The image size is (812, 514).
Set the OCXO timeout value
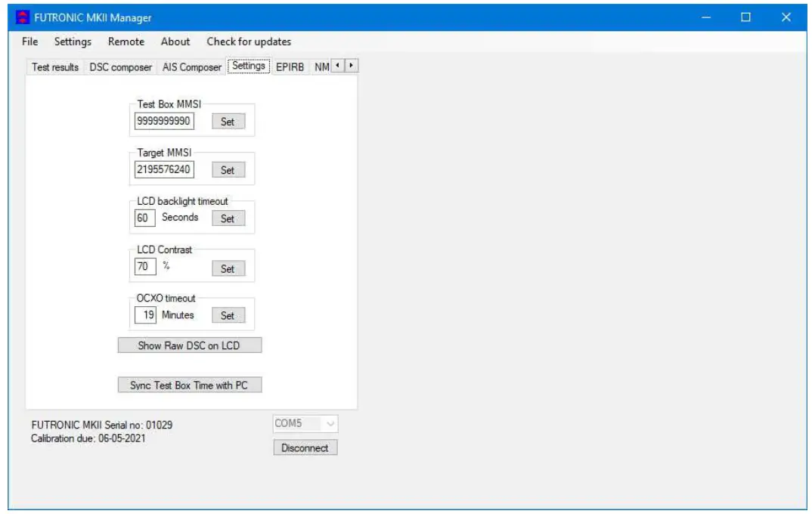(x=228, y=315)
